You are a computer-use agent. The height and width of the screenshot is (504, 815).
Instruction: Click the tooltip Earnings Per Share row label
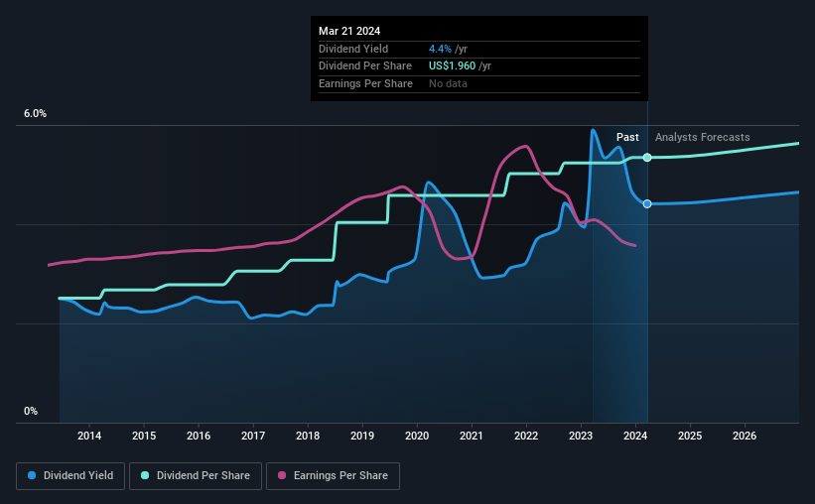(365, 83)
